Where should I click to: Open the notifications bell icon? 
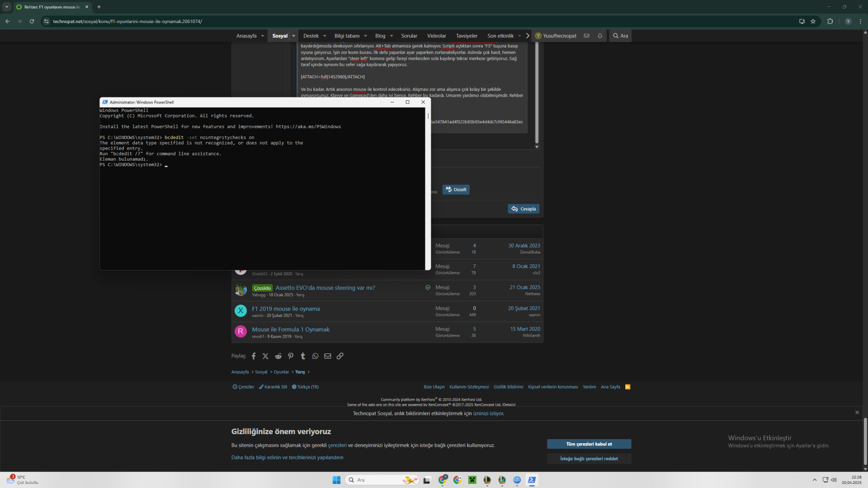point(600,36)
